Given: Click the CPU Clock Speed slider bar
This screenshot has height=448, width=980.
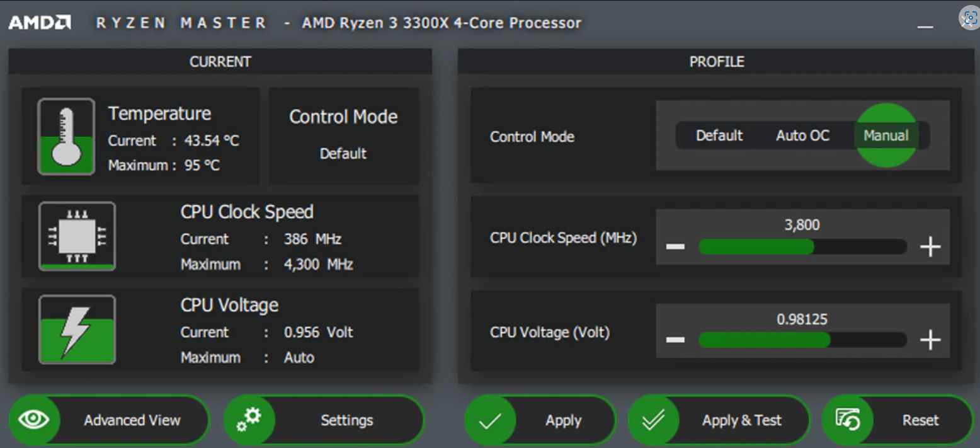Looking at the screenshot, I should 802,247.
